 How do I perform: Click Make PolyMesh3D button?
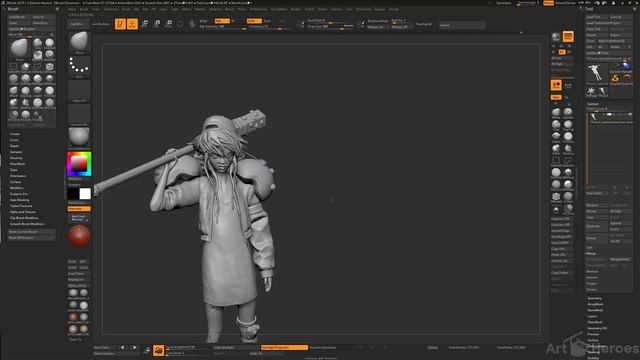(615, 41)
